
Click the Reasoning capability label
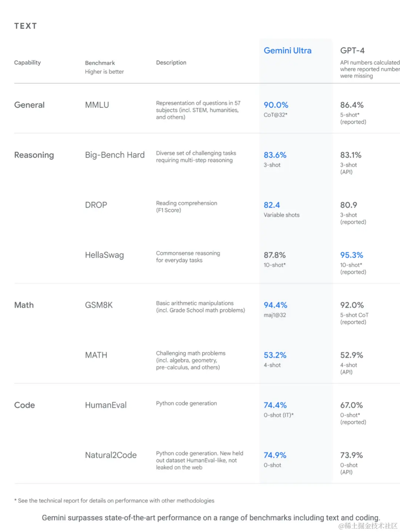point(34,155)
